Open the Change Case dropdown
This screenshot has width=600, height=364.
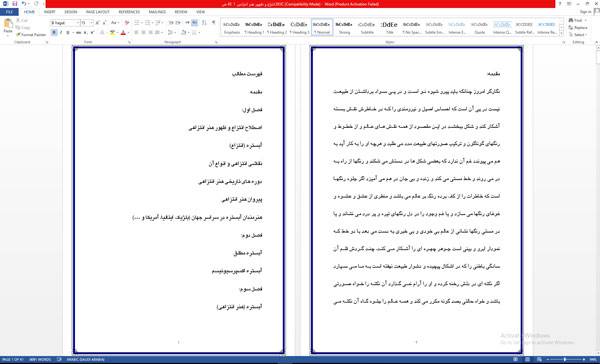115,23
